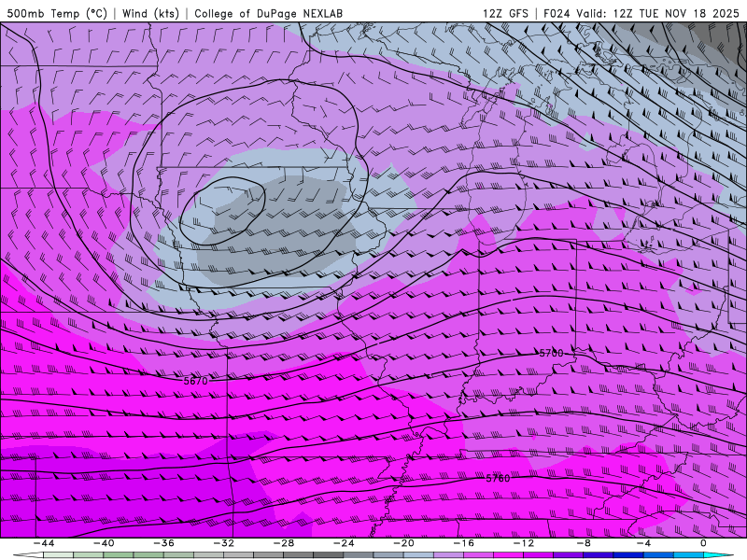The height and width of the screenshot is (560, 747).
Task: Click the 5700 height contour label
Action: coord(551,354)
